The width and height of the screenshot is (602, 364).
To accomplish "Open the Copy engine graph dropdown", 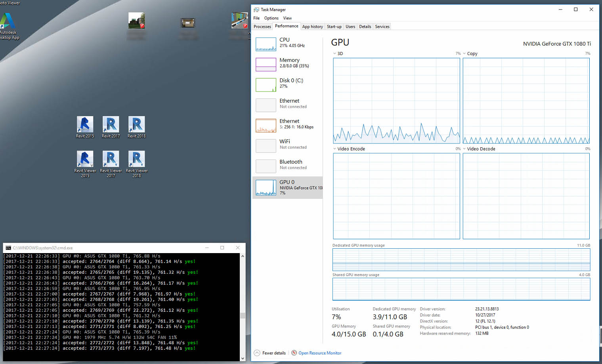I will coord(464,53).
